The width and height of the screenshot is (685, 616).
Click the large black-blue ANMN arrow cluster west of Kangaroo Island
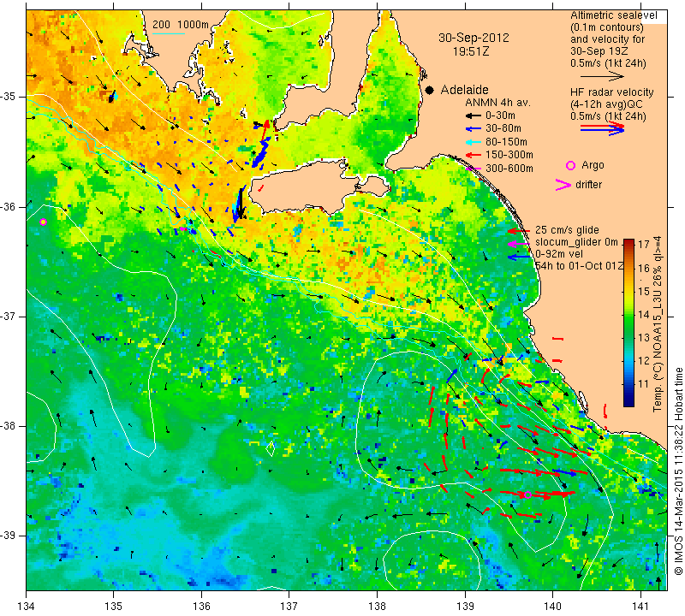tap(240, 204)
